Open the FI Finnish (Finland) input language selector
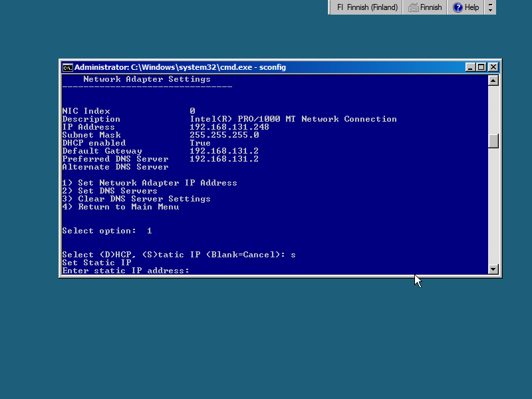 click(367, 7)
